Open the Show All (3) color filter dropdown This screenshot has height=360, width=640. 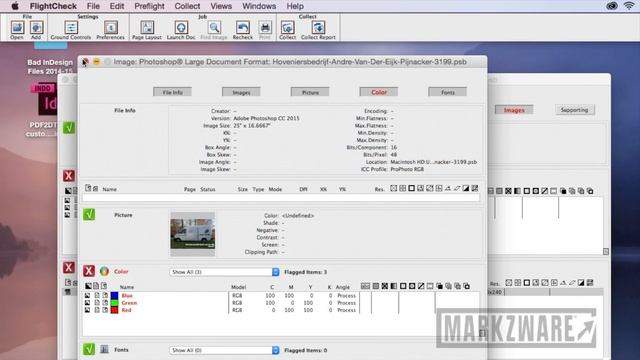pyautogui.click(x=224, y=272)
